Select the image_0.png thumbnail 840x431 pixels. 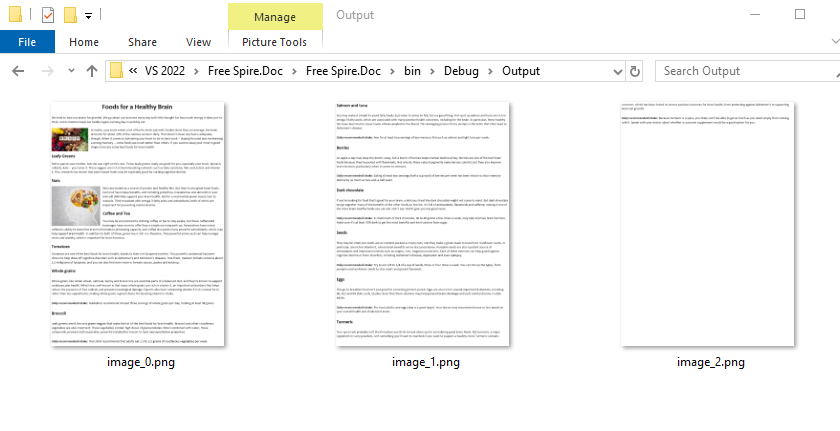[x=138, y=224]
